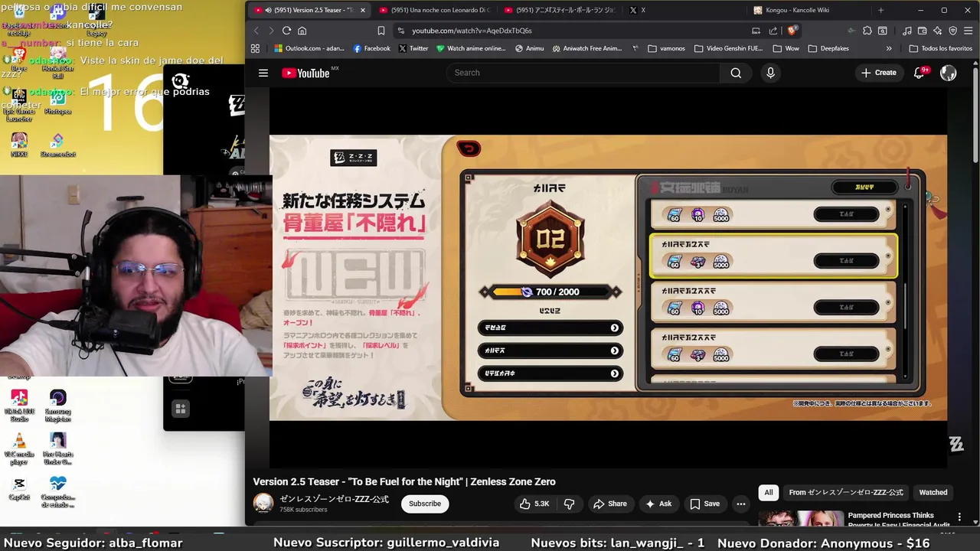Open more actions ellipsis under video

tap(740, 504)
